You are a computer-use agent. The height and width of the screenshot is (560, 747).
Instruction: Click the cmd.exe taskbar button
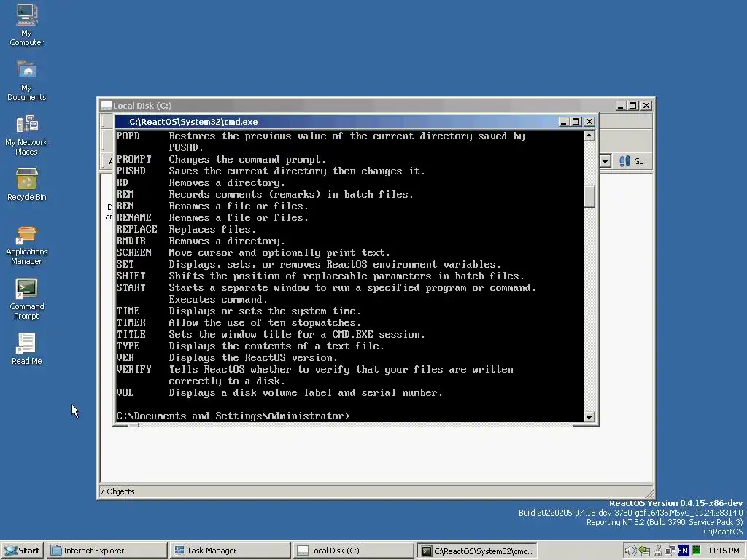(477, 551)
